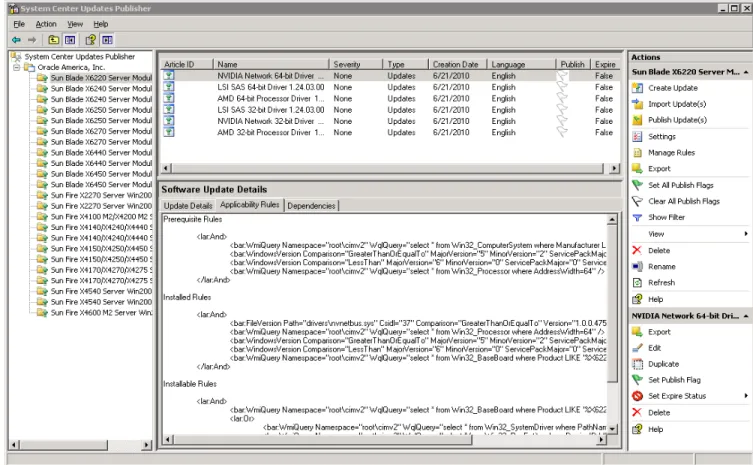
Task: Click the Manage Rules icon
Action: (x=637, y=153)
